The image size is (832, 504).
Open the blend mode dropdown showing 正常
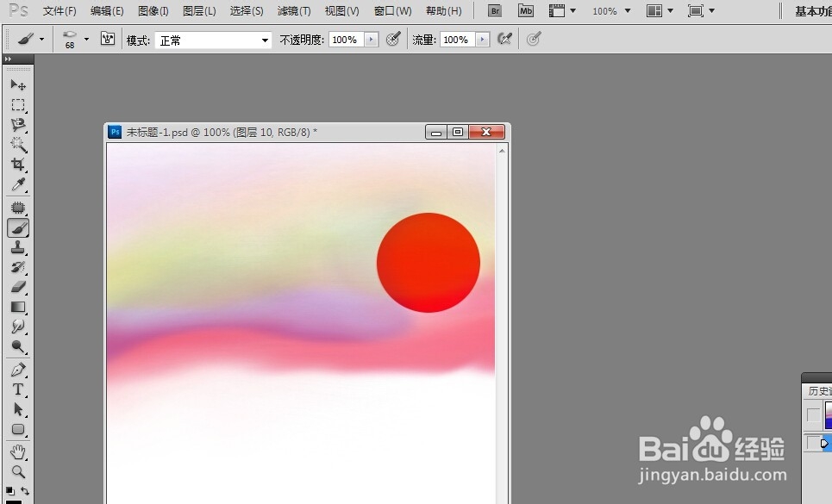[213, 40]
